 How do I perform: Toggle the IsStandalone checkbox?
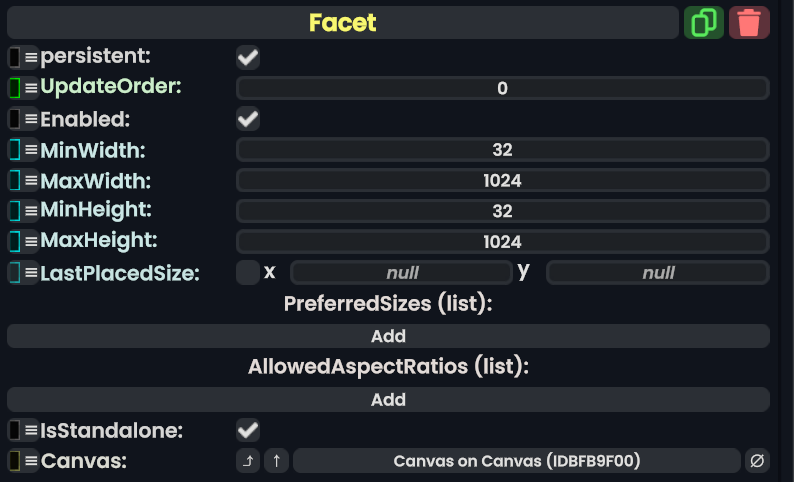pyautogui.click(x=248, y=431)
